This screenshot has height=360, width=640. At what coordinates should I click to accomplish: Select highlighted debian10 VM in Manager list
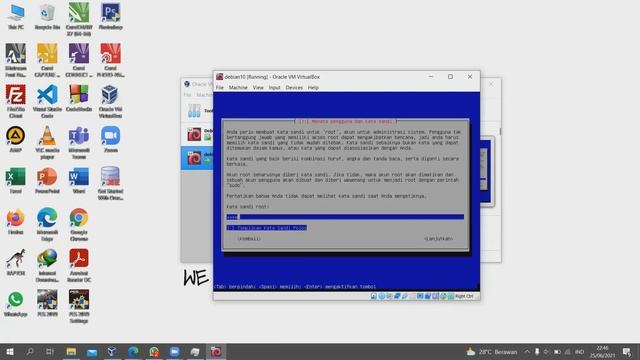click(x=198, y=158)
